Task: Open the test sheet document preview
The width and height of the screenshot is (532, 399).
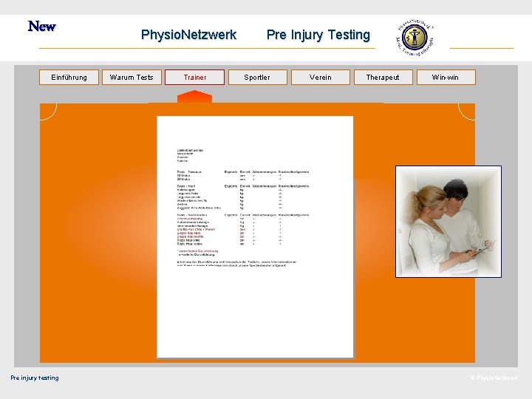Action: coord(255,237)
